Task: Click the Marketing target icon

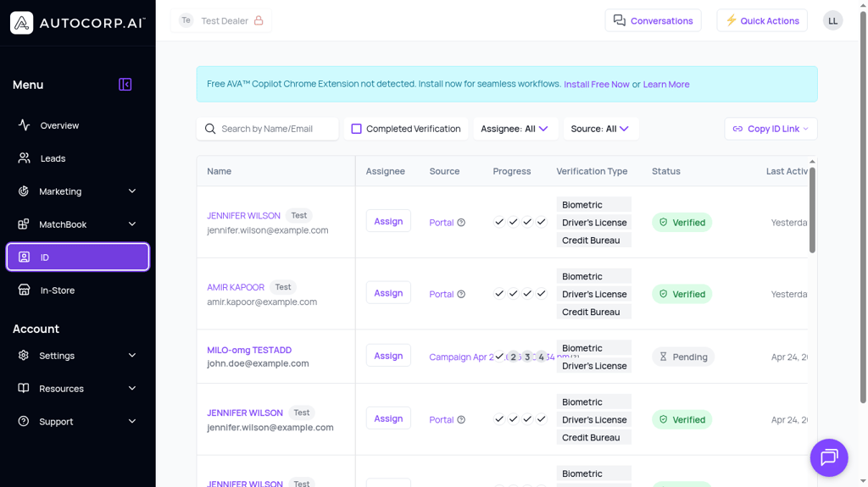Action: pyautogui.click(x=23, y=191)
